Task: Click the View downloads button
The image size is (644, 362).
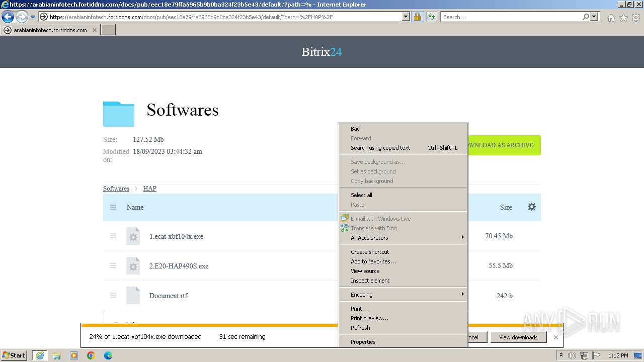Action: pyautogui.click(x=518, y=337)
